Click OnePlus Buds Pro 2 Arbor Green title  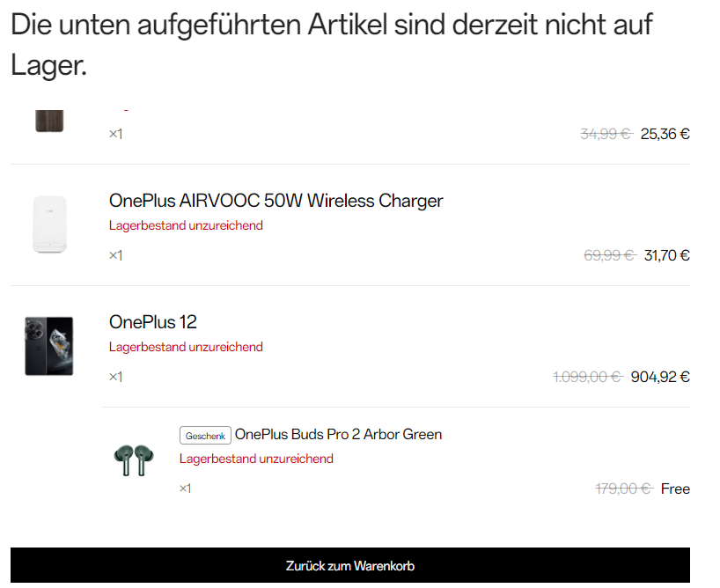click(x=338, y=434)
